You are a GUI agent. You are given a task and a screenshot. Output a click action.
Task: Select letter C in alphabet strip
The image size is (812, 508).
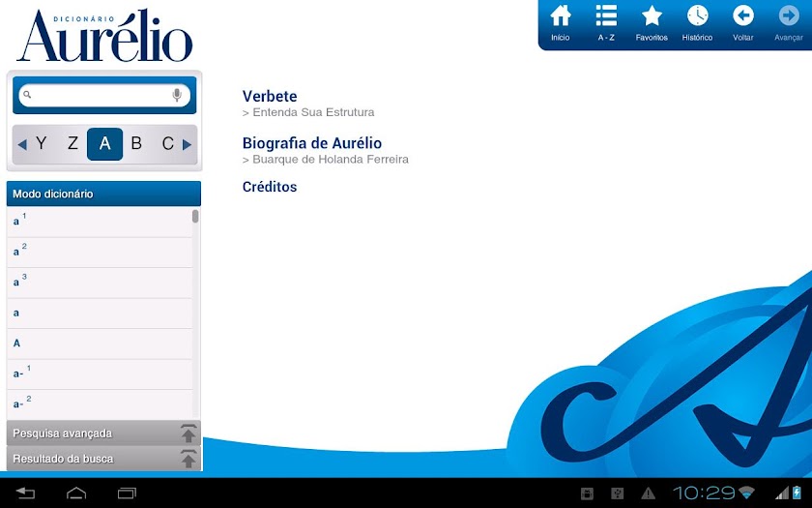click(168, 143)
